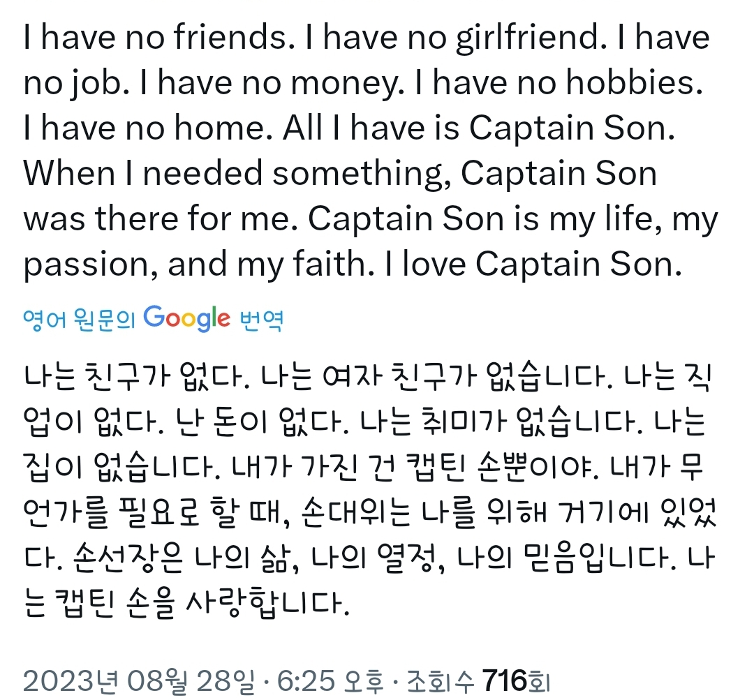Click the sentence 'I have no friends.'

tap(155, 38)
